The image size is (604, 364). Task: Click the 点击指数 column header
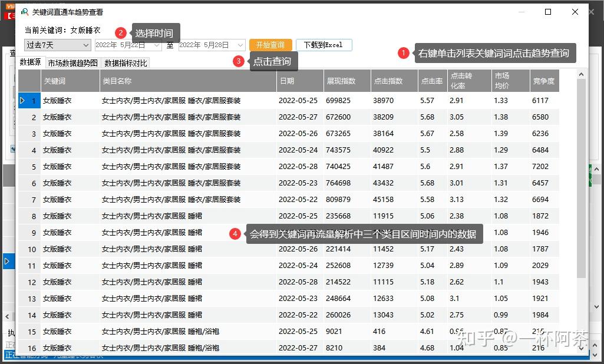coord(394,81)
